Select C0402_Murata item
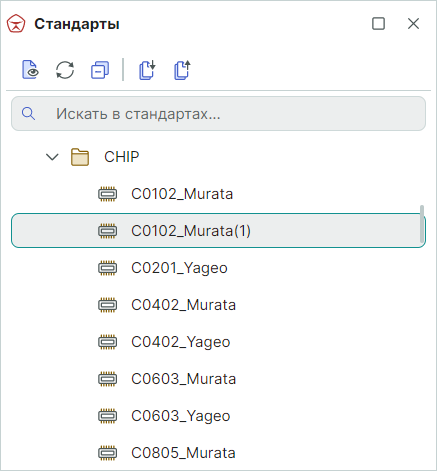This screenshot has width=437, height=471. coord(183,305)
